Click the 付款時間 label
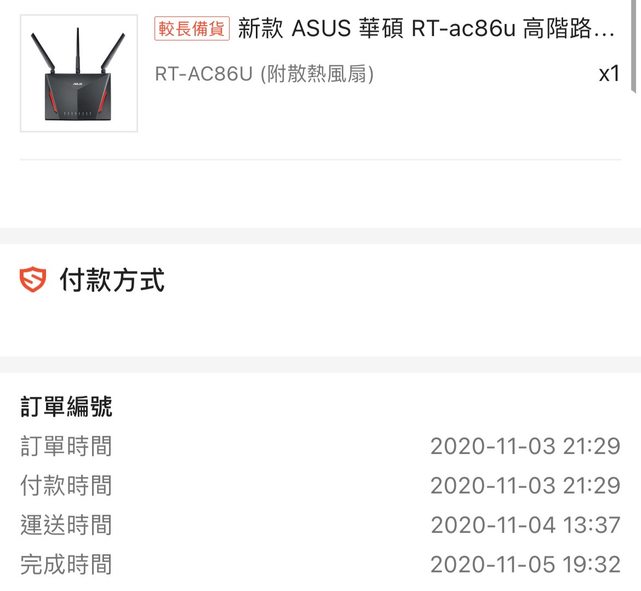Image resolution: width=641 pixels, height=591 pixels. [66, 486]
